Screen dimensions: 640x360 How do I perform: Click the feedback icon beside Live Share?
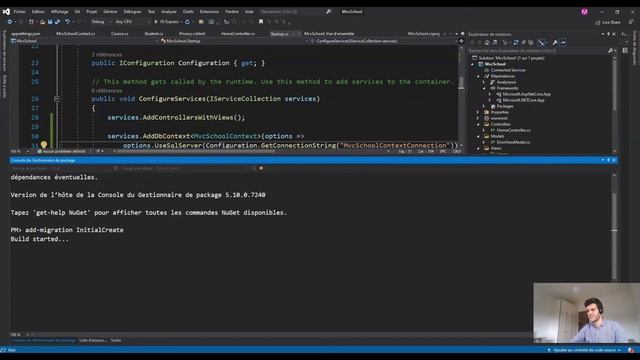631,22
